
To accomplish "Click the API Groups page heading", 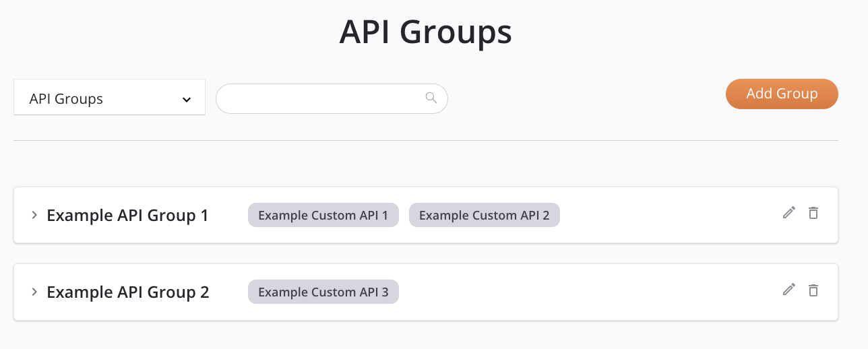I will 426,32.
